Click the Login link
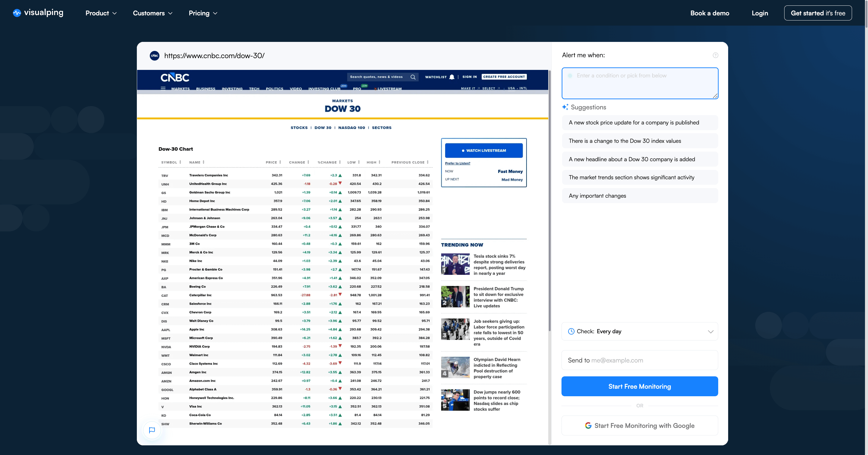Image resolution: width=868 pixels, height=455 pixels. click(x=760, y=13)
